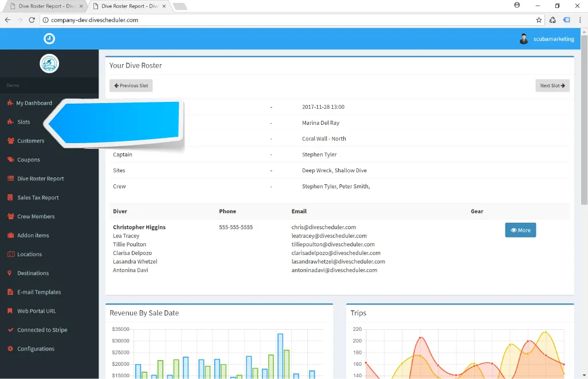Click the Customers people icon
This screenshot has height=379, width=588.
pos(10,141)
